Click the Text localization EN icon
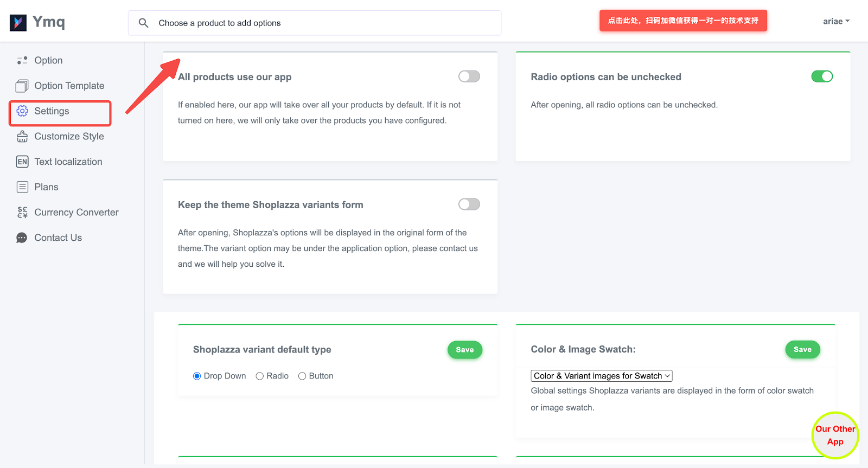 [22, 162]
